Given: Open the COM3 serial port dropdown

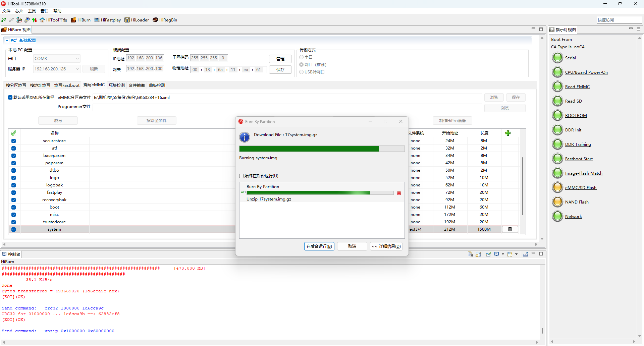Looking at the screenshot, I should pos(57,59).
